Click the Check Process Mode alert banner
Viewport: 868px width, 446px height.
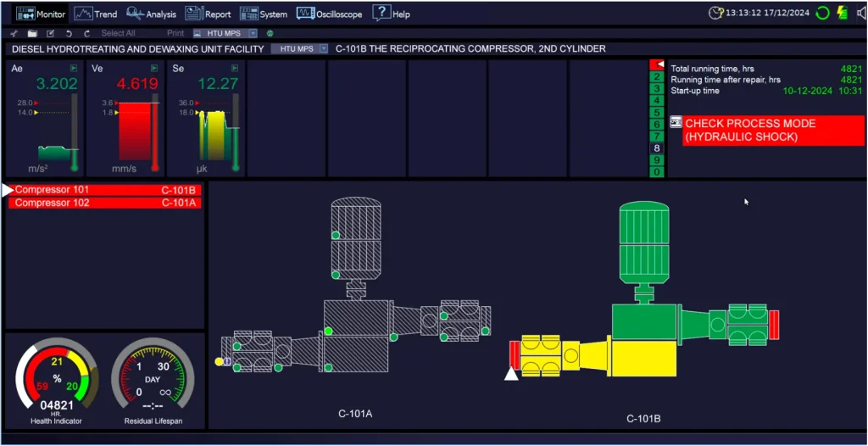coord(773,131)
